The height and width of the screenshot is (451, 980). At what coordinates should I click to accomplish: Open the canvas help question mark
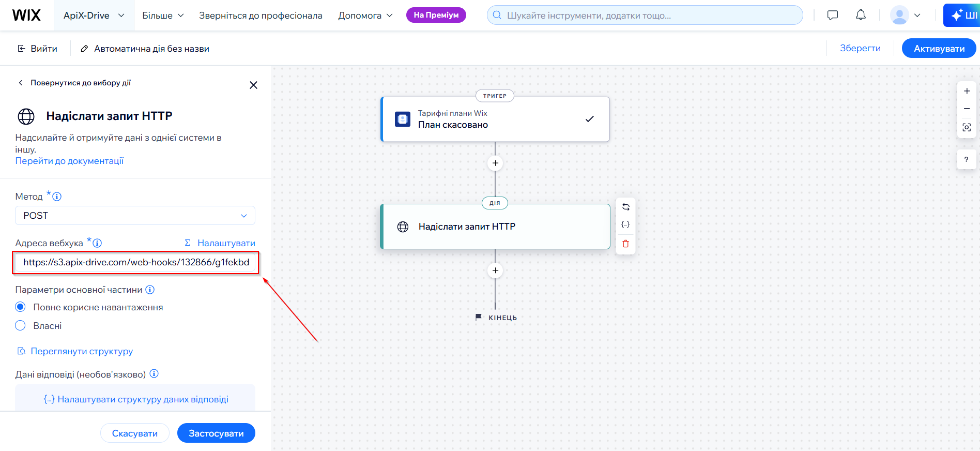(966, 159)
